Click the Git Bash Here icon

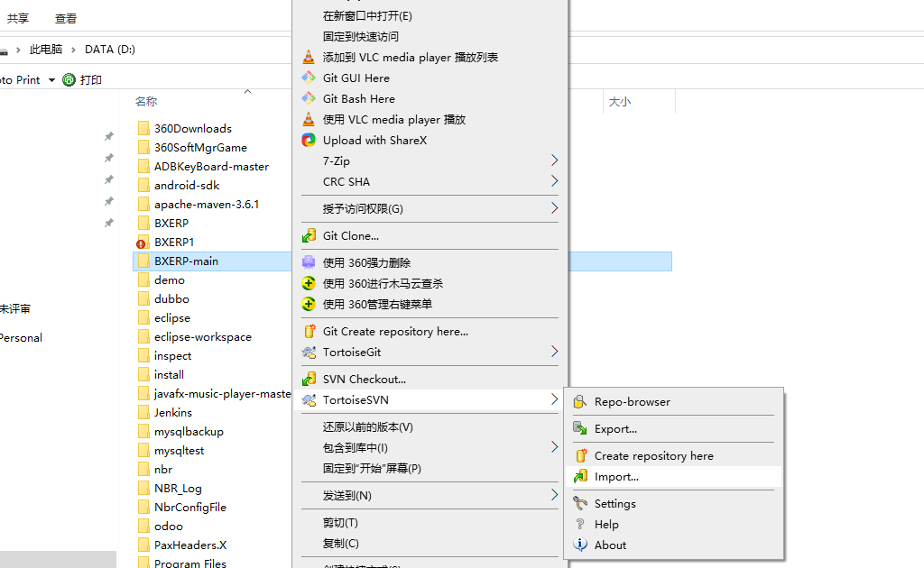[309, 98]
